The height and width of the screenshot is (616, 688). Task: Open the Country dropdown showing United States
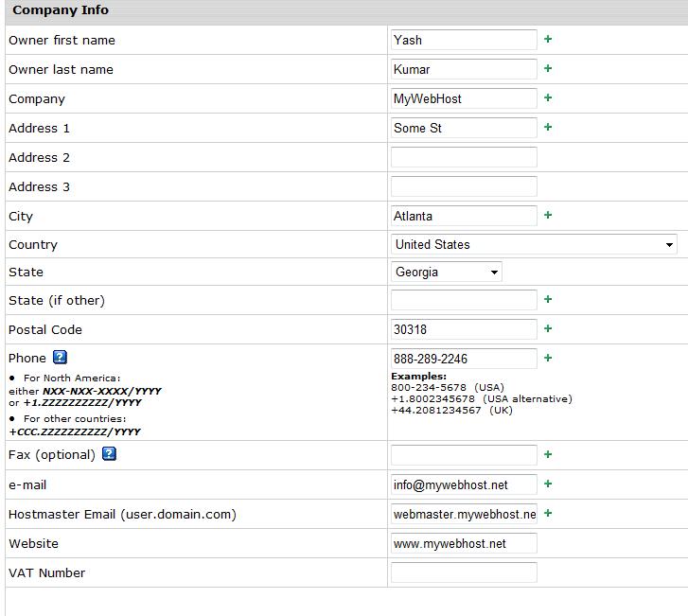[534, 244]
